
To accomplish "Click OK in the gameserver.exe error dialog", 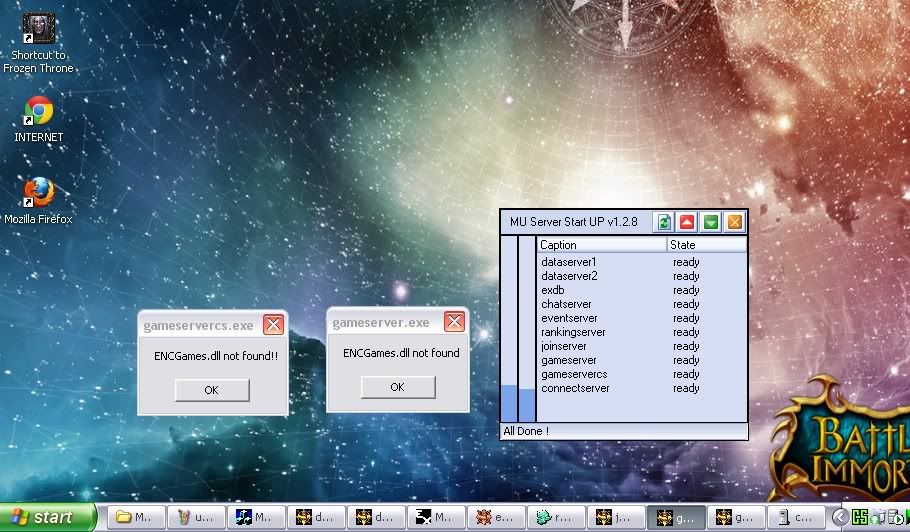I will click(x=397, y=387).
